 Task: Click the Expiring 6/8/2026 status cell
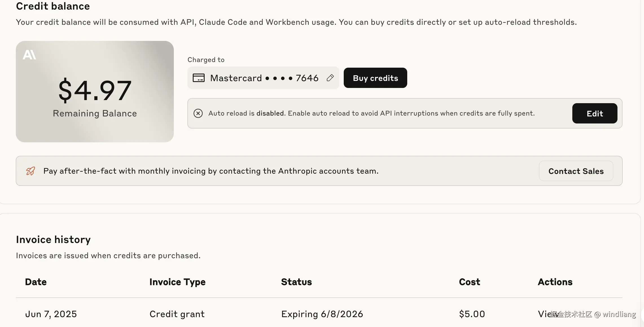[x=322, y=314]
